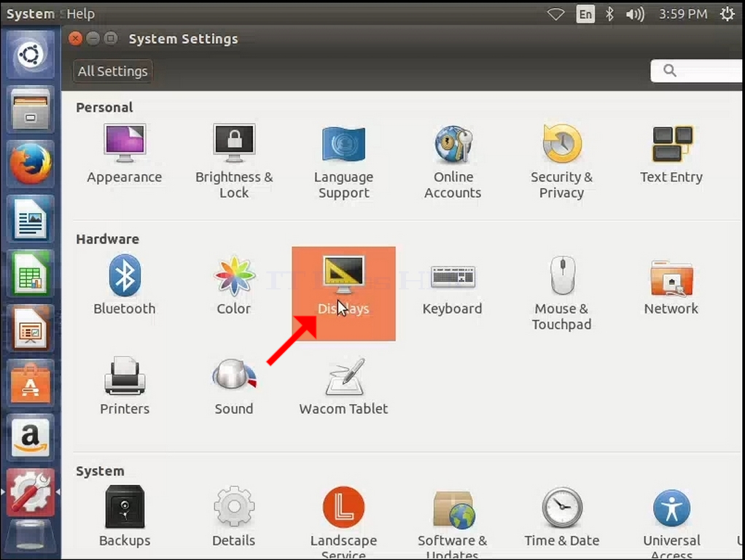Open Online Accounts settings
The width and height of the screenshot is (745, 560).
tap(453, 161)
